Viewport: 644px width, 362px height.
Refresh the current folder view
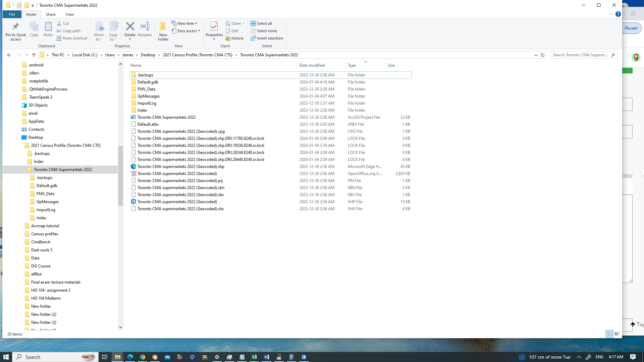point(543,55)
